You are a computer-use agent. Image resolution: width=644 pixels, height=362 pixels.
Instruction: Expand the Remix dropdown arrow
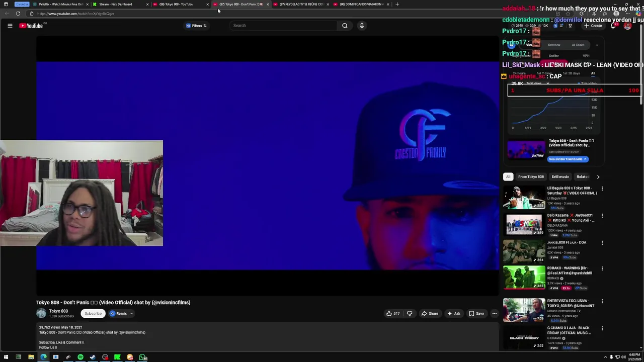(x=131, y=314)
